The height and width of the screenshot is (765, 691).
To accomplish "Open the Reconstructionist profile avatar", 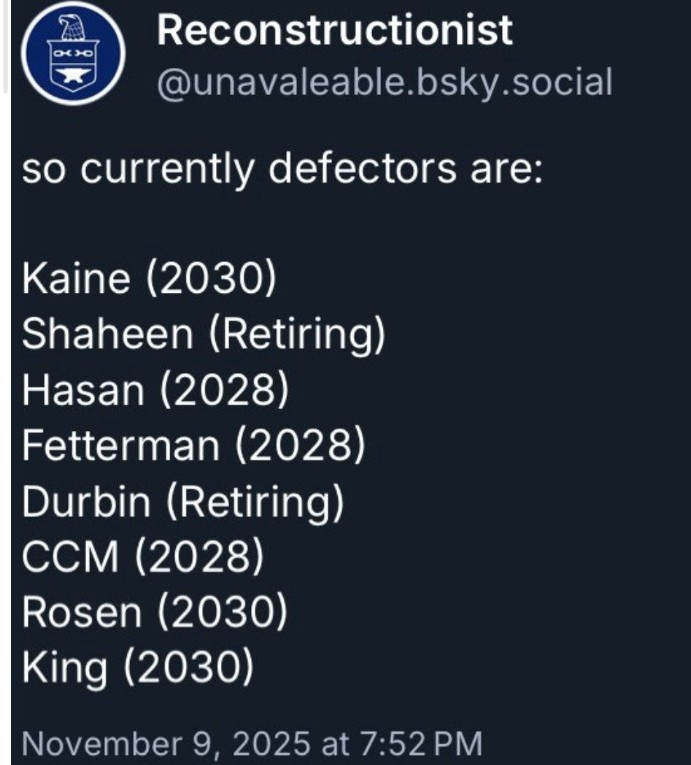I will [73, 54].
